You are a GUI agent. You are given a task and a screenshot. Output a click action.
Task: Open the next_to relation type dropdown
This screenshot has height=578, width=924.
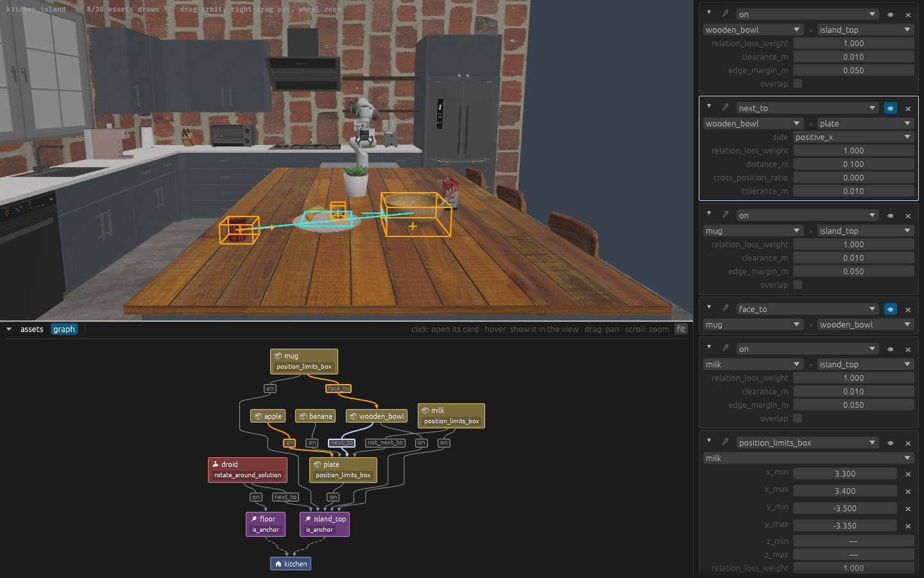coord(807,108)
